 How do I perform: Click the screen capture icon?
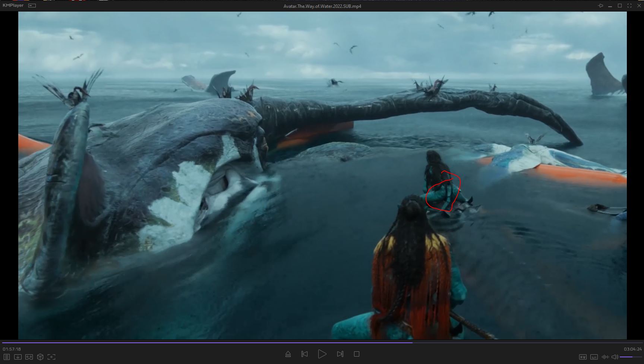[x=51, y=357]
